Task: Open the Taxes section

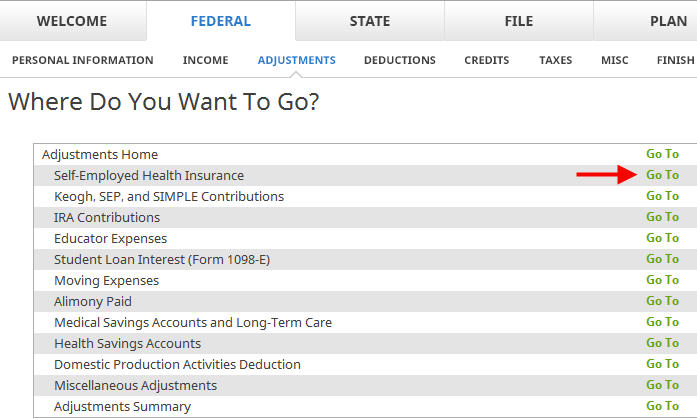Action: [556, 60]
